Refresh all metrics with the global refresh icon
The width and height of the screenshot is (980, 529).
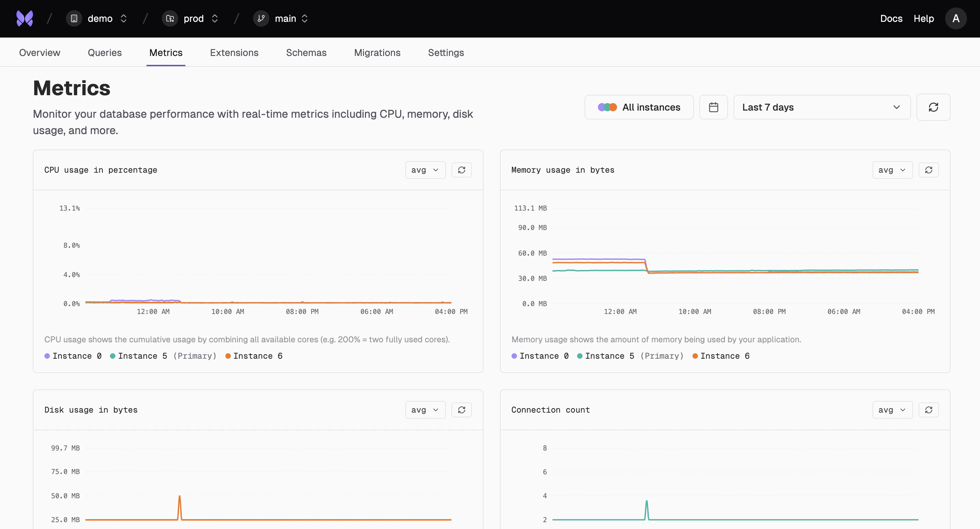(933, 107)
